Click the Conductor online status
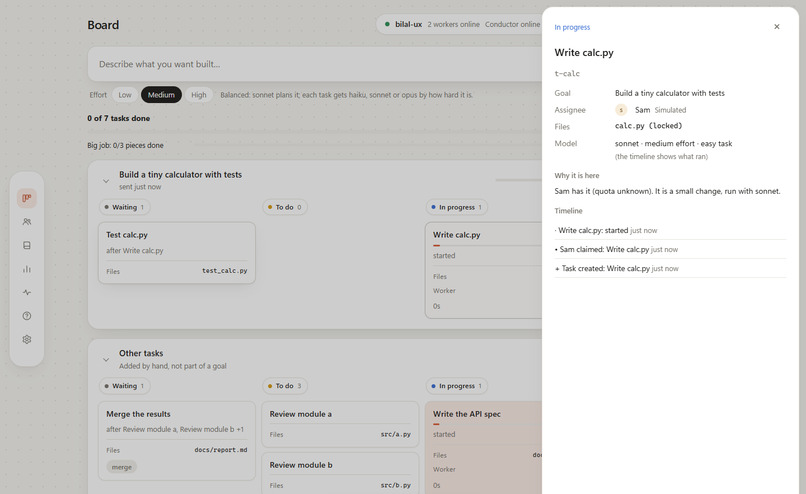Viewport: 806px width, 494px height. click(x=512, y=24)
